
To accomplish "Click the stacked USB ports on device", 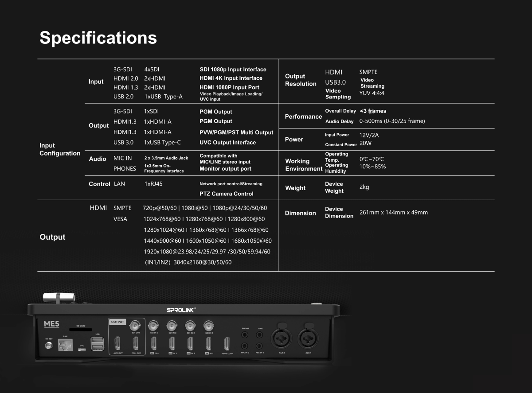I will [x=98, y=343].
